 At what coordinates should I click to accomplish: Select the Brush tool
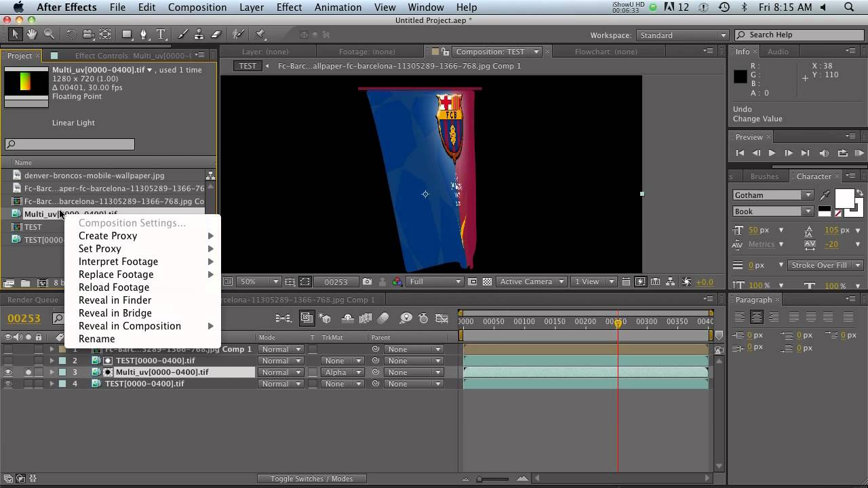[x=182, y=34]
